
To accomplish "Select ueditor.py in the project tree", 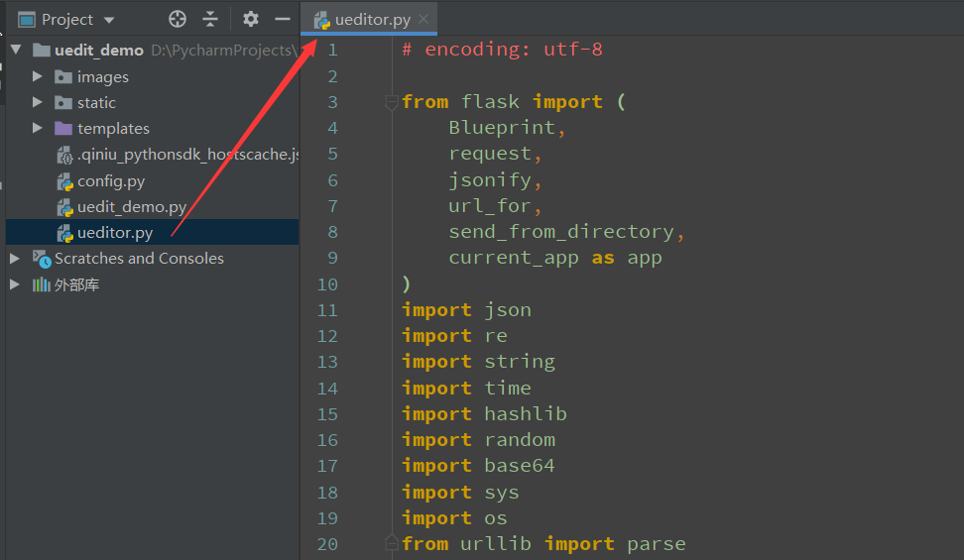I will pyautogui.click(x=152, y=232).
